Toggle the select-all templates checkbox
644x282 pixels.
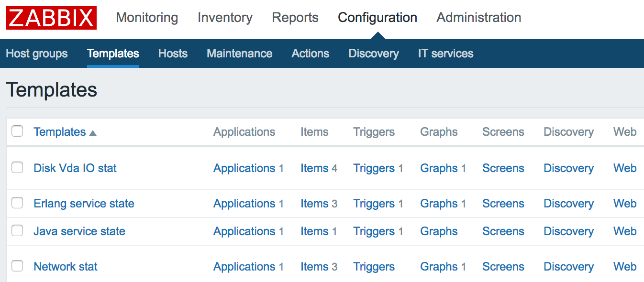(17, 131)
